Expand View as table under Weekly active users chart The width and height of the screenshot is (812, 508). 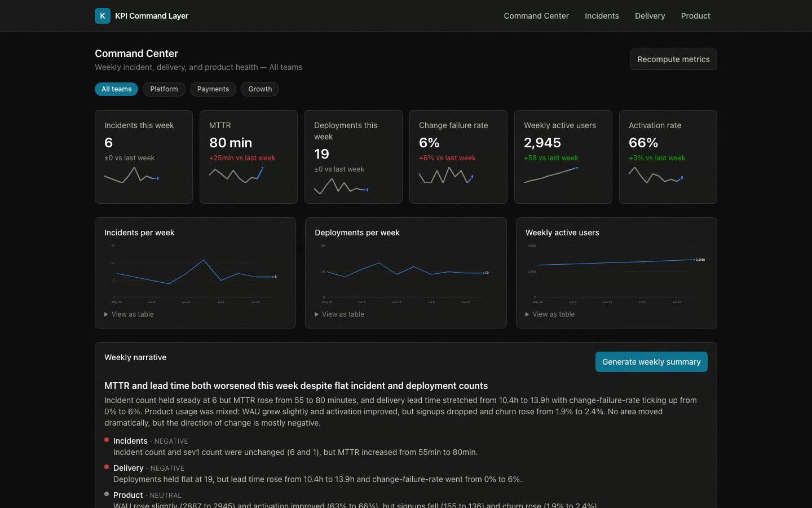point(550,314)
